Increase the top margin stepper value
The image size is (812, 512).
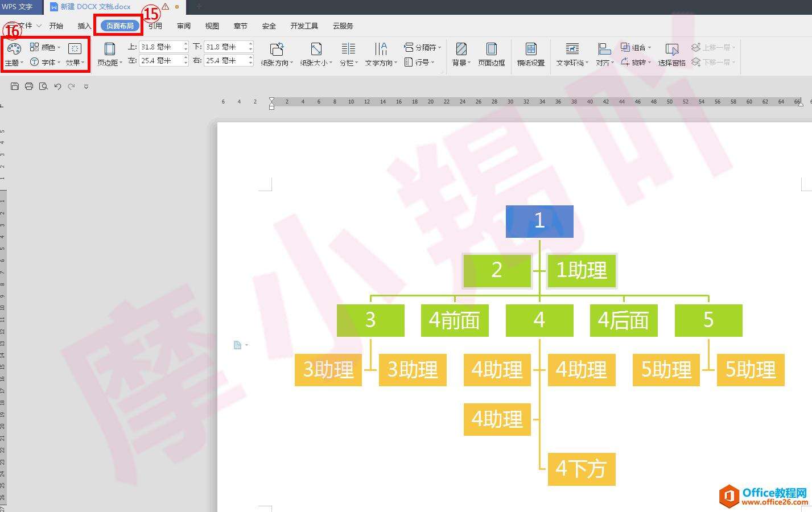186,44
